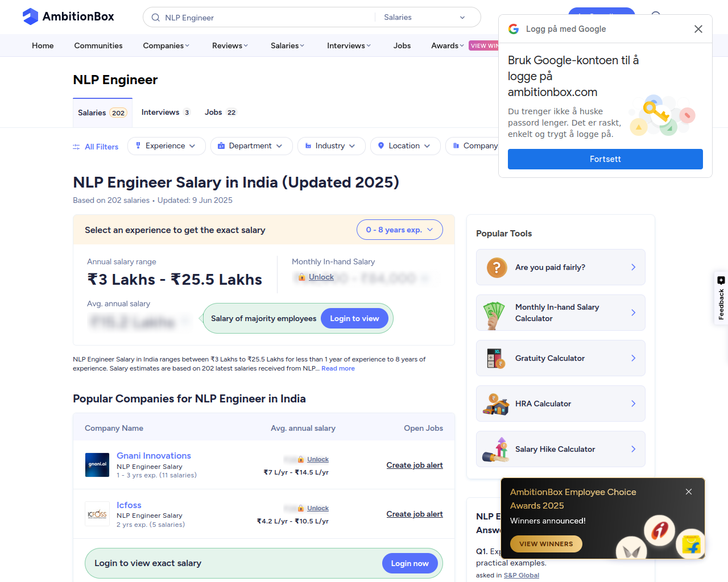Open the HRA Calculator arrow
This screenshot has width=728, height=582.
coord(633,404)
